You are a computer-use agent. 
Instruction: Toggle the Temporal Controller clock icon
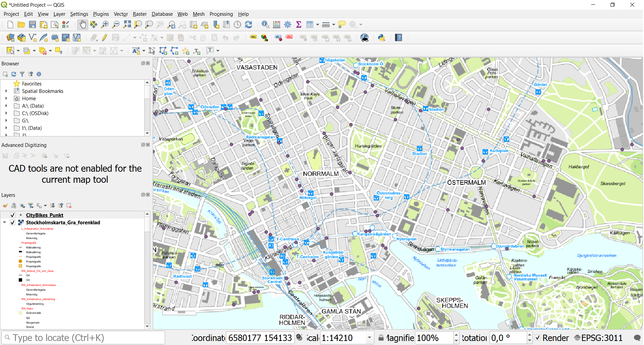237,24
